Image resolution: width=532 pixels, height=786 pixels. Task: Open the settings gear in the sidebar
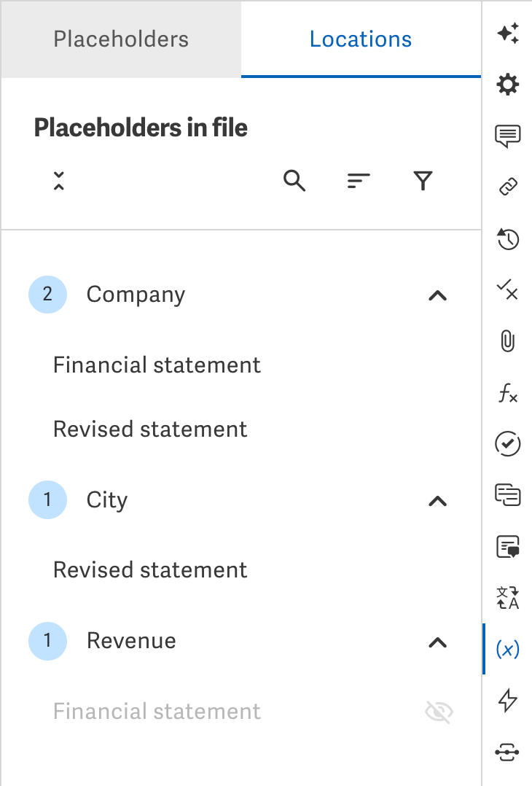507,85
